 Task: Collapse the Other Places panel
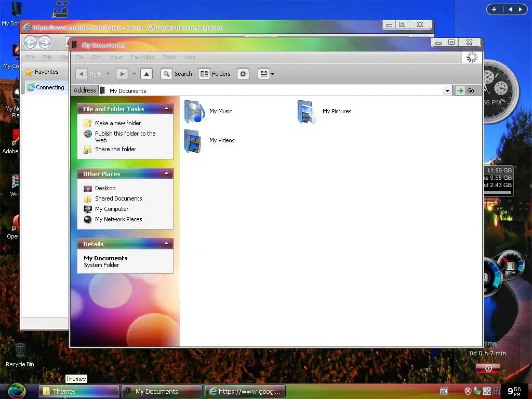pos(167,174)
